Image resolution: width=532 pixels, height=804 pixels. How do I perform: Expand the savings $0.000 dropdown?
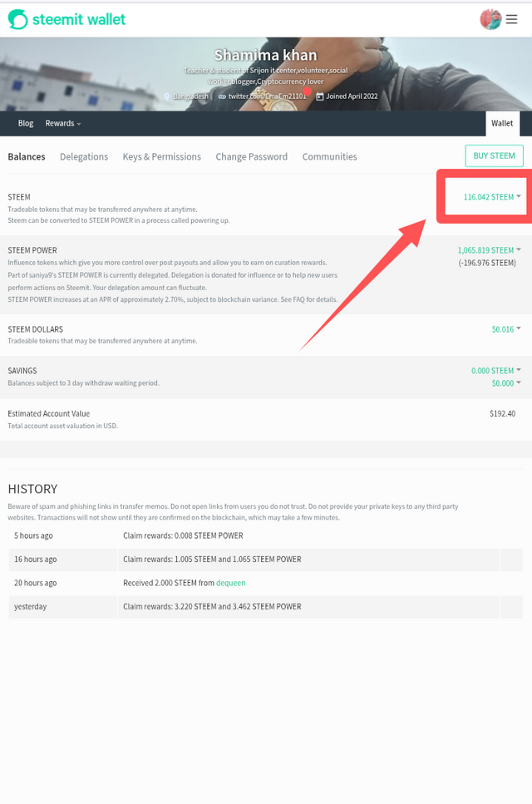tap(506, 383)
